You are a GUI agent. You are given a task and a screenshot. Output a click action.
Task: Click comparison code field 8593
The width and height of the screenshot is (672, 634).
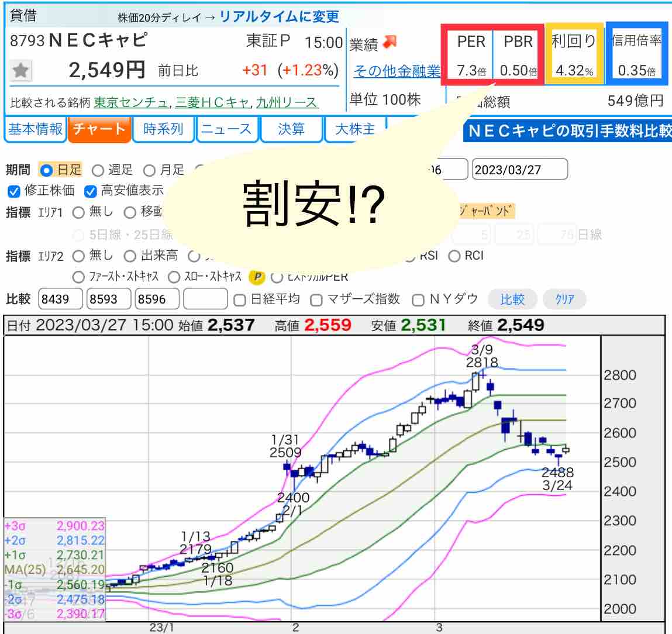click(108, 299)
